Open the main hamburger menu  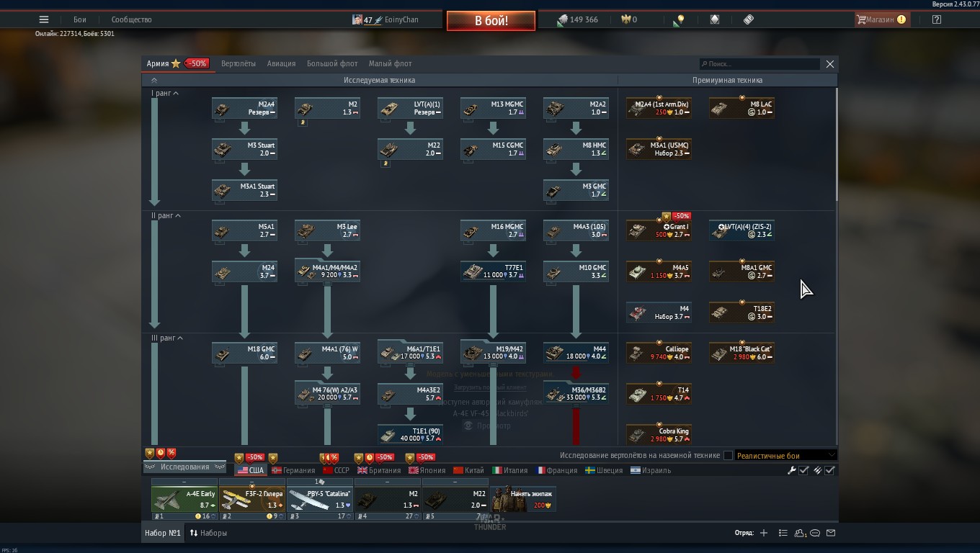44,19
